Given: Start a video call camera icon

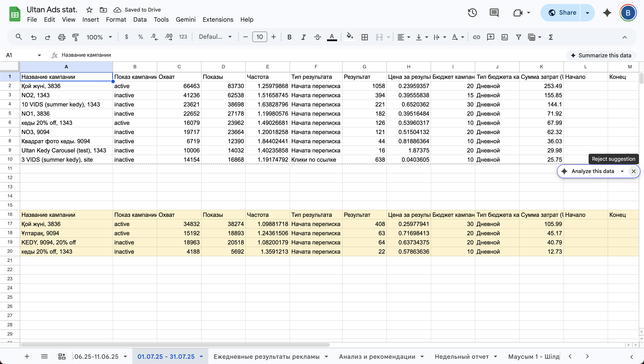Looking at the screenshot, I should [518, 12].
